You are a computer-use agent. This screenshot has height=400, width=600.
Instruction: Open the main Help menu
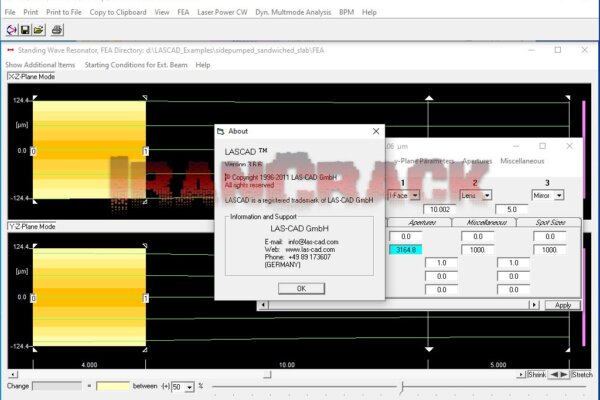(x=369, y=12)
